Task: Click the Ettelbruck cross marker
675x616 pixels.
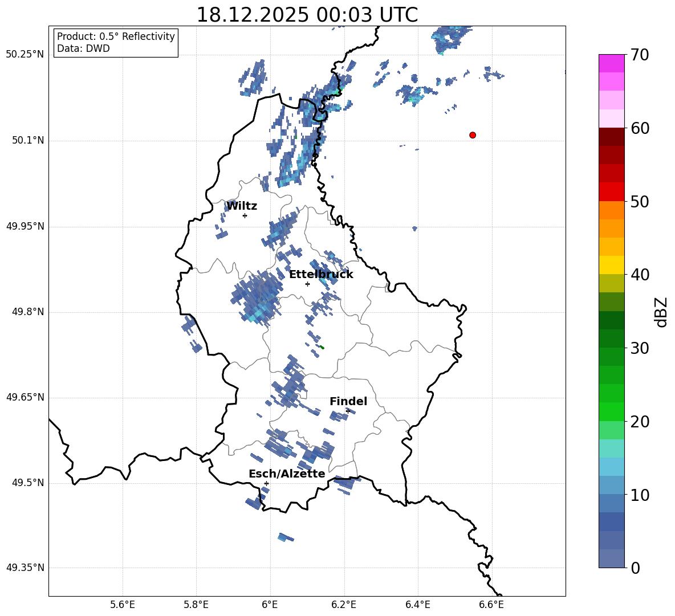Action: pos(307,284)
